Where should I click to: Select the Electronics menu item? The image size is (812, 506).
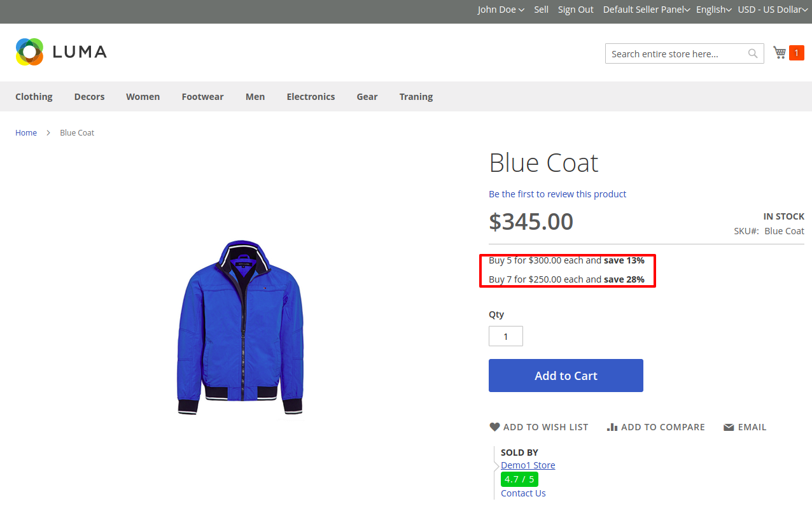point(311,97)
